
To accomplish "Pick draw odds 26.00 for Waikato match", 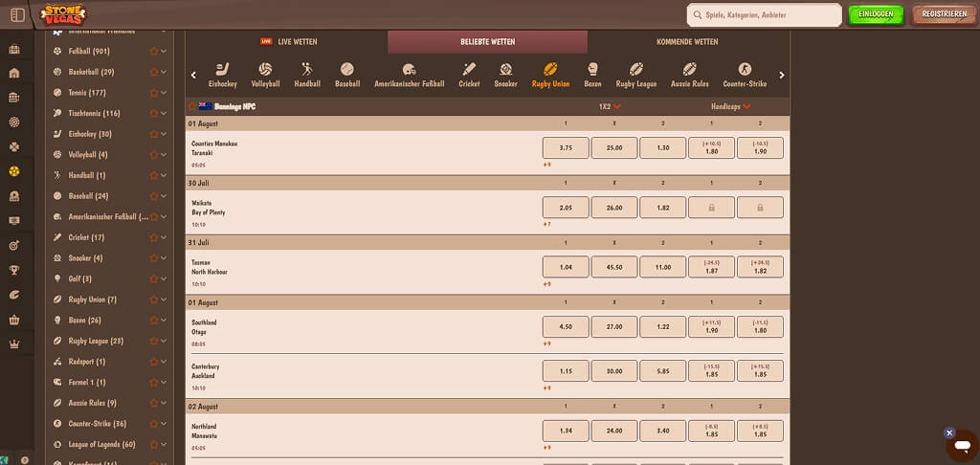I will click(x=614, y=208).
